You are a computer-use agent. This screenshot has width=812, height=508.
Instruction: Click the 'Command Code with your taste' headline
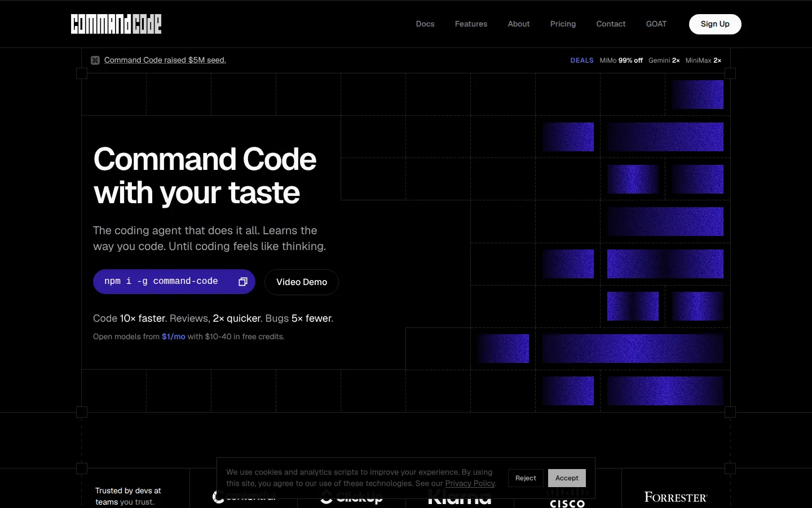coord(205,176)
